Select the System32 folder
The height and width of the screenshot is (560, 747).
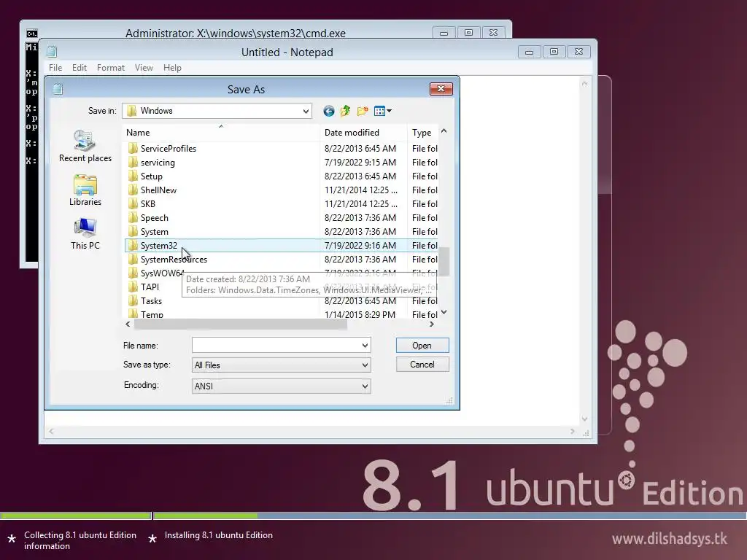(x=158, y=245)
